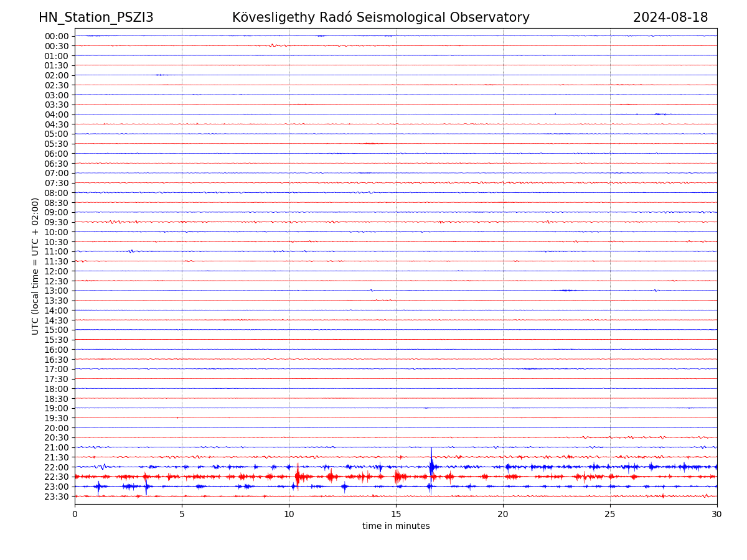Click the 2024-08-18 date text
The image size is (747, 560).
[670, 17]
